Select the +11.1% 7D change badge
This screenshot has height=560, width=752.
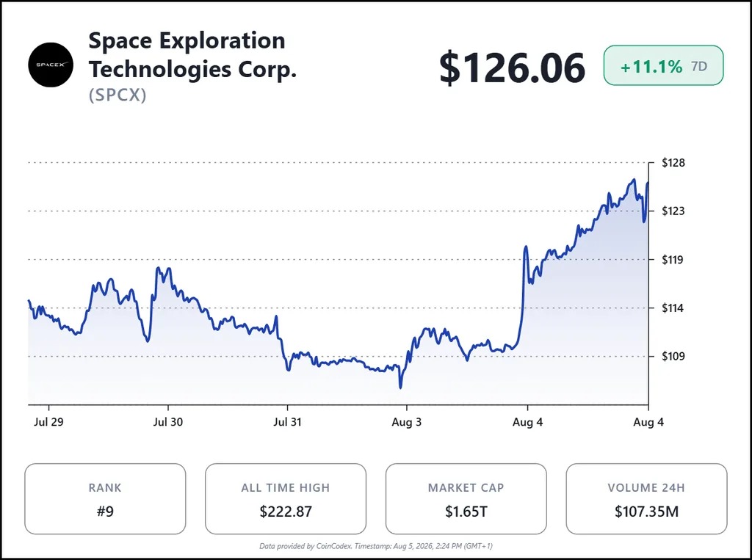tap(663, 65)
